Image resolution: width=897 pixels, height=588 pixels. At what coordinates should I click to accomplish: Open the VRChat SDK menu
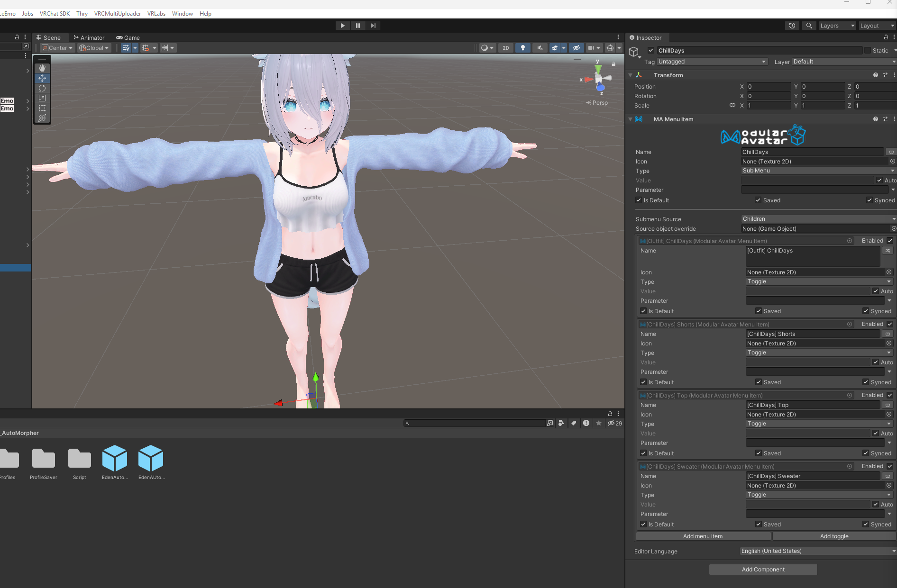click(55, 13)
